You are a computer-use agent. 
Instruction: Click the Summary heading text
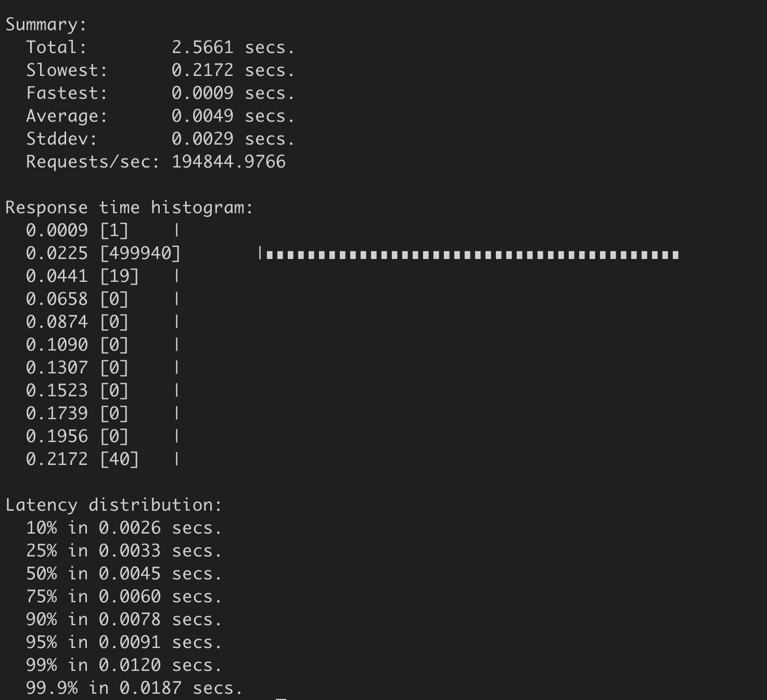(x=46, y=24)
